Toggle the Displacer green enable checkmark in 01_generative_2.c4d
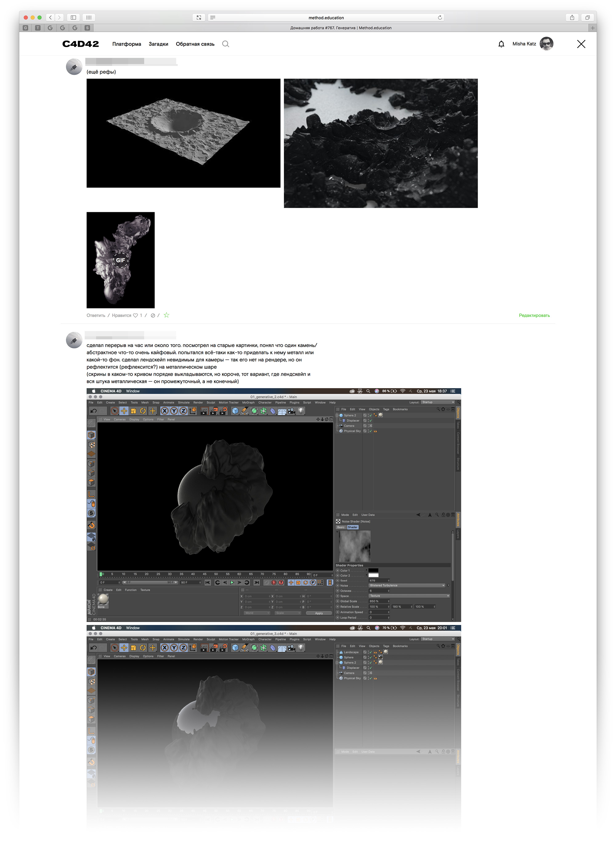 point(370,421)
